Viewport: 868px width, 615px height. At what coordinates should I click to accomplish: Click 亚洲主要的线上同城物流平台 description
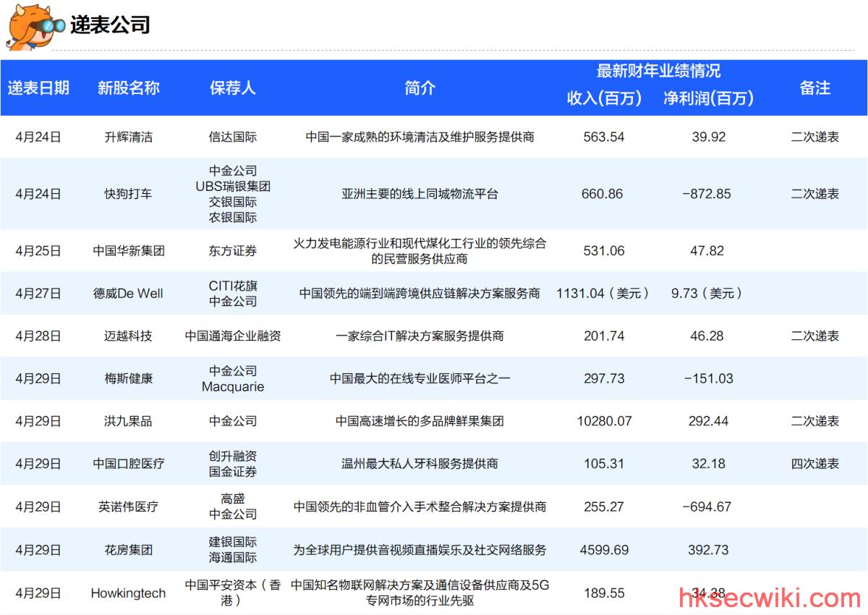(420, 194)
